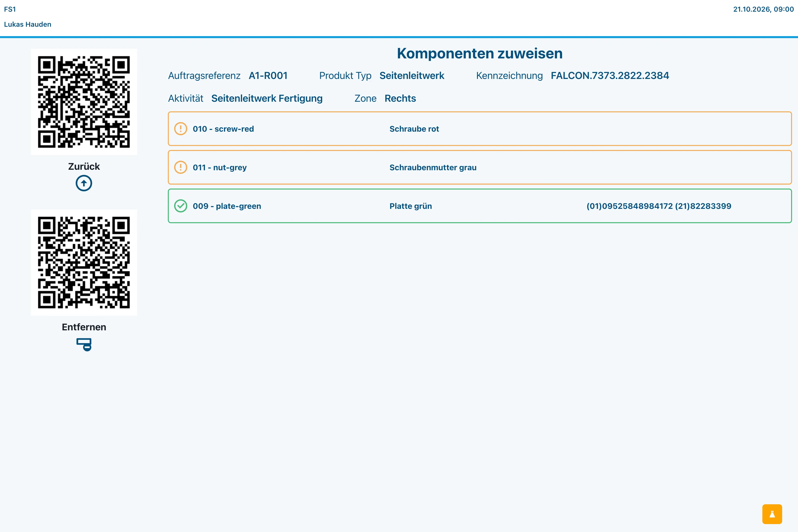
Task: Click serial code (01)09525848984172 (21)82283399
Action: (659, 206)
